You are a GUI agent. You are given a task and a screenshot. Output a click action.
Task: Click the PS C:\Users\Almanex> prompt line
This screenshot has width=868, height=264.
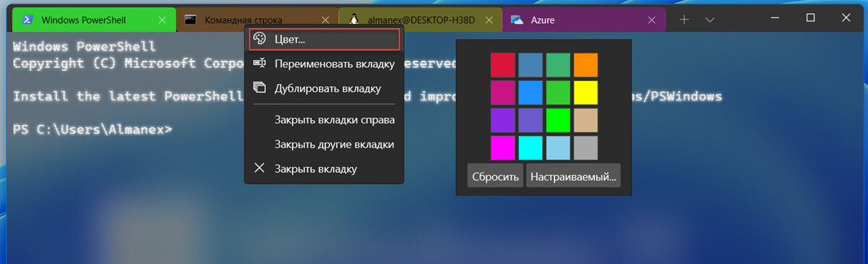click(93, 129)
